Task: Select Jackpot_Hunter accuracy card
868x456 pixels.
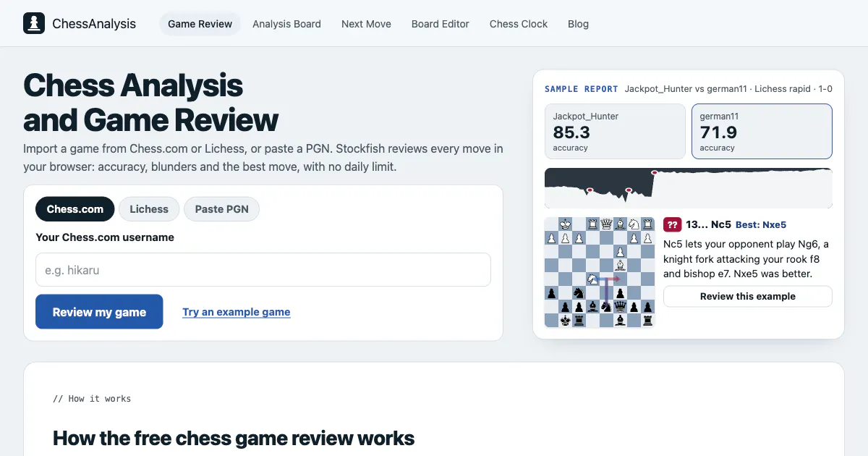Action: 615,131
